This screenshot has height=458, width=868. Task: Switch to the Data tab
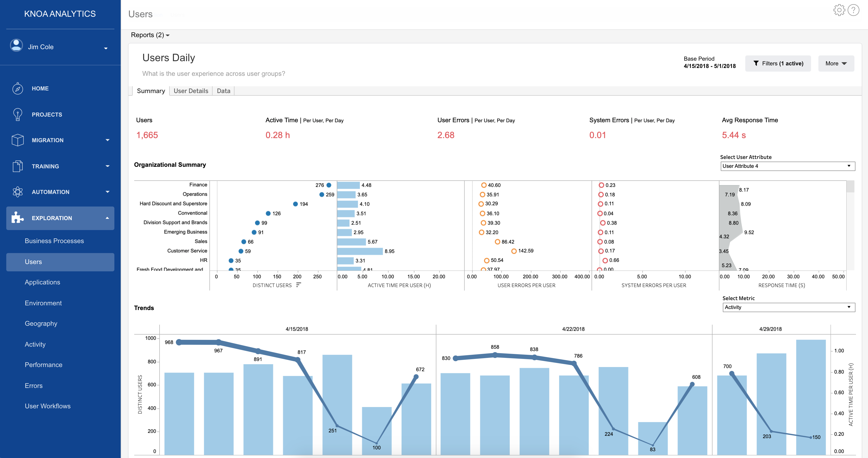click(x=224, y=91)
